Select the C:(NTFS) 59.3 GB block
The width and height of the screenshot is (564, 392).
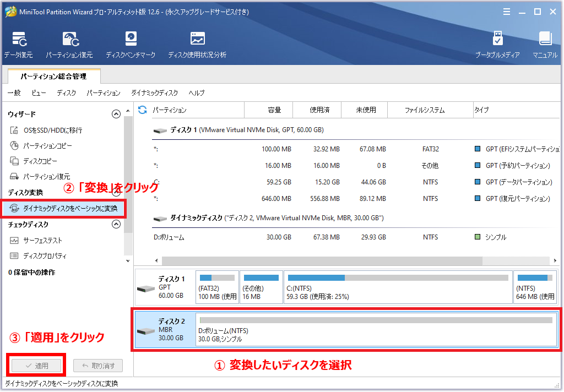point(398,287)
